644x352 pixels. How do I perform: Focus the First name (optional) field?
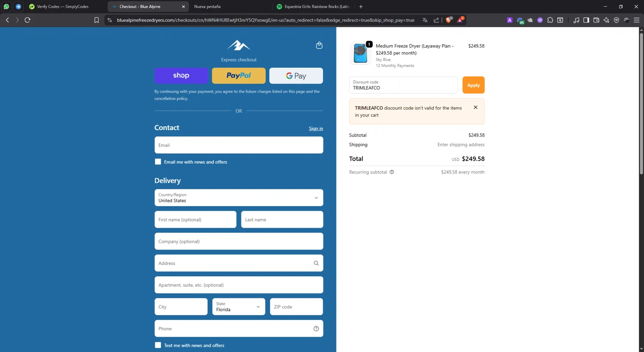[x=195, y=220]
